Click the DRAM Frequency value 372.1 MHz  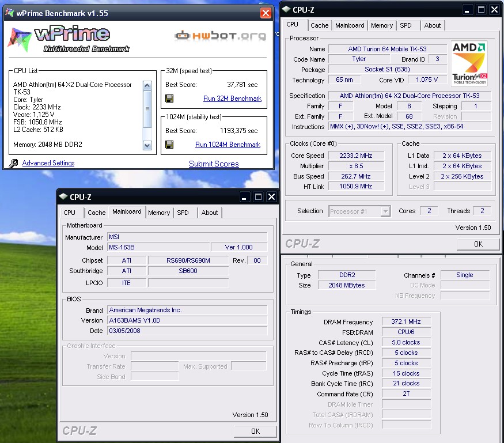coord(406,321)
